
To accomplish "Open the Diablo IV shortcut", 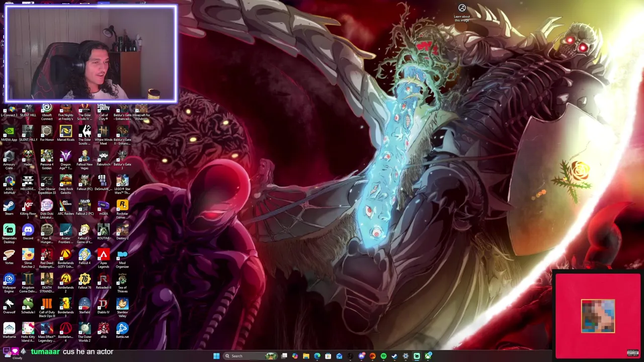I will click(103, 306).
